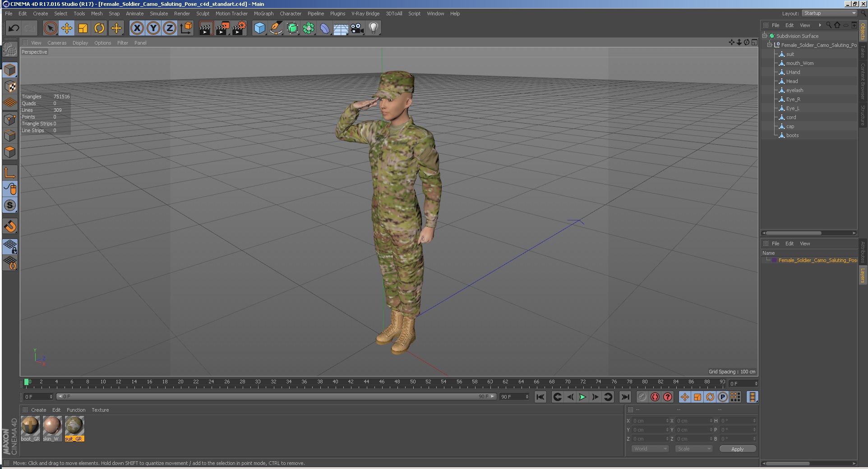Switch to Texture mode checker icon

pyautogui.click(x=10, y=86)
